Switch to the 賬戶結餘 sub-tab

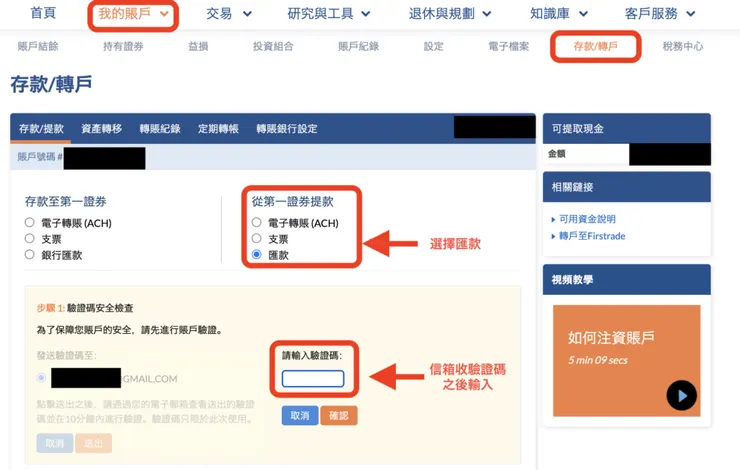pyautogui.click(x=38, y=46)
